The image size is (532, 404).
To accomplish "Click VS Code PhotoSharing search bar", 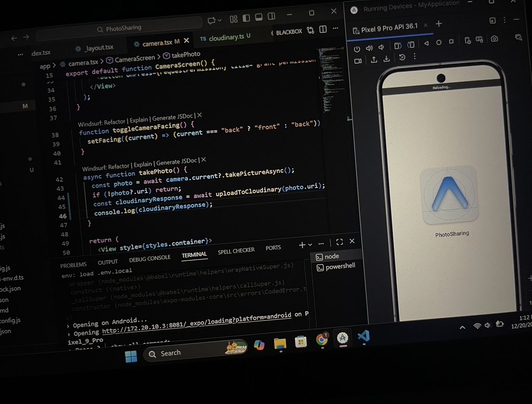I will (x=118, y=28).
